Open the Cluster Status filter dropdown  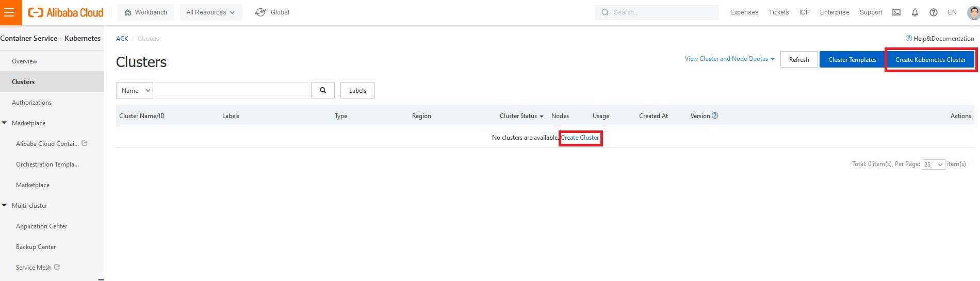[x=521, y=116]
